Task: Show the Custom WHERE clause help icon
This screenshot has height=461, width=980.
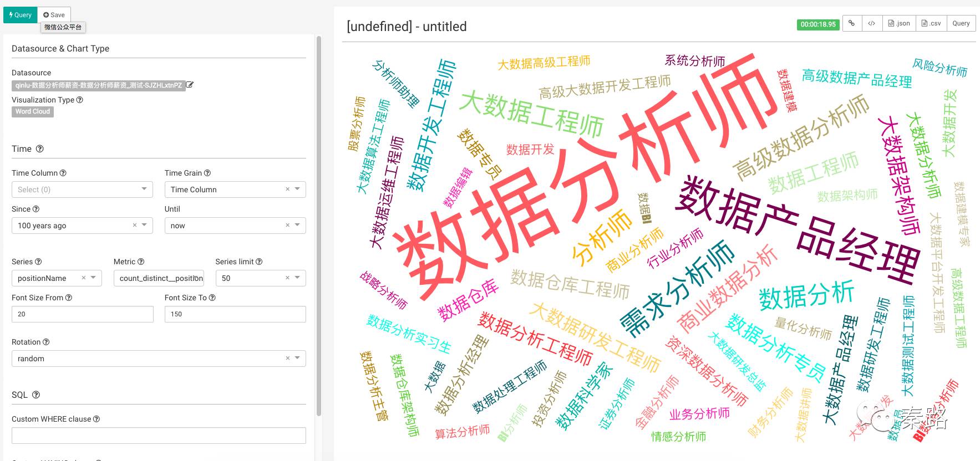Action: coord(97,419)
